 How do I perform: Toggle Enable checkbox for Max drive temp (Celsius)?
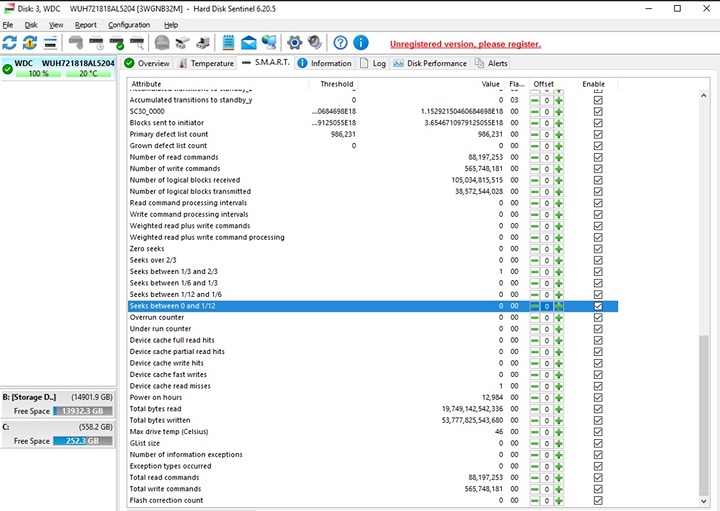click(x=598, y=432)
